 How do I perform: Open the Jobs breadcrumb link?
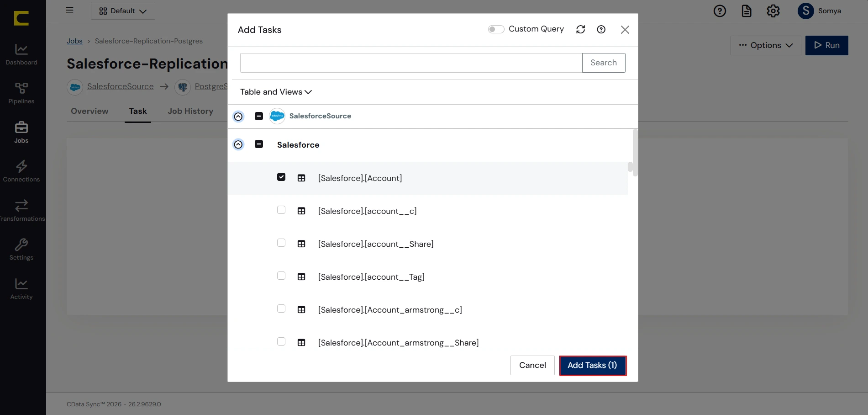coord(74,41)
